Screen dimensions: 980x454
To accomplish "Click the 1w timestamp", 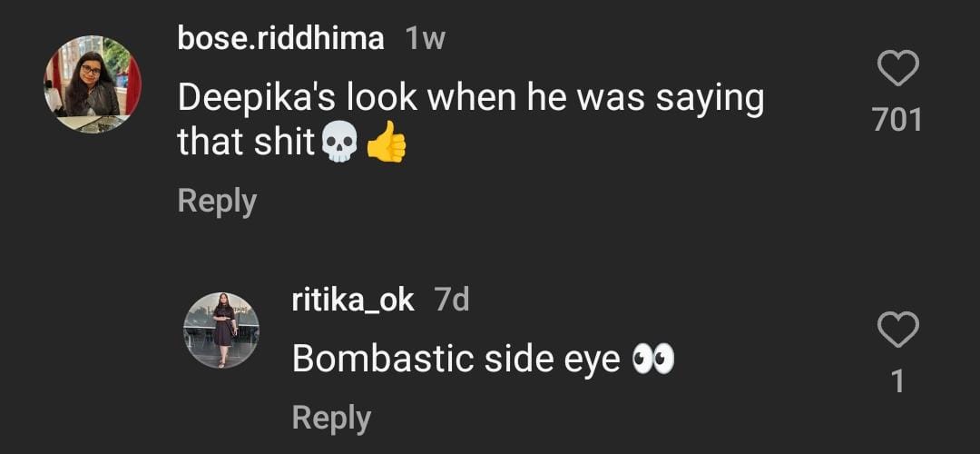I will click(426, 39).
